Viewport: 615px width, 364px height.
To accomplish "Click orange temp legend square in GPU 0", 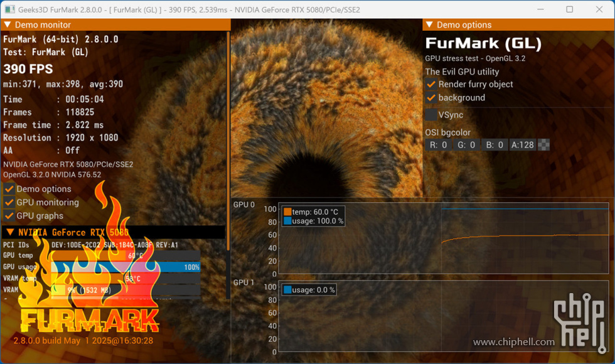I will (x=288, y=212).
